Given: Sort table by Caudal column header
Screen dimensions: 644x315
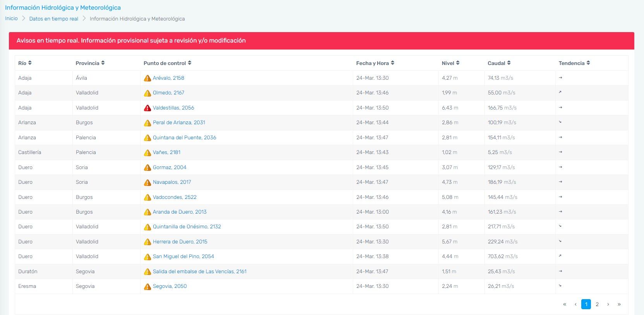Looking at the screenshot, I should click(x=499, y=63).
